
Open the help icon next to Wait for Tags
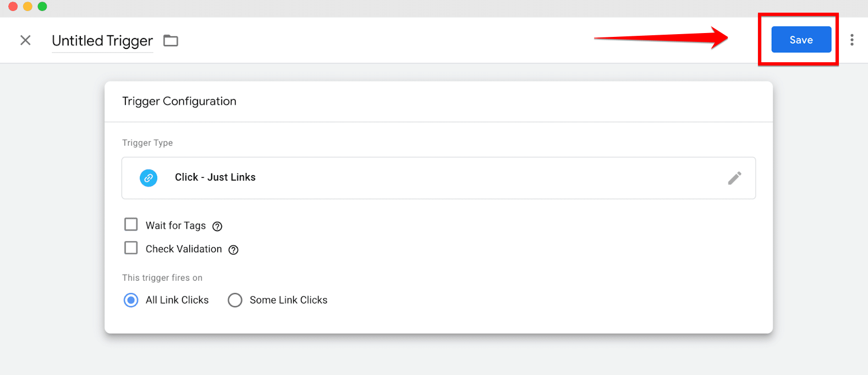(x=217, y=226)
